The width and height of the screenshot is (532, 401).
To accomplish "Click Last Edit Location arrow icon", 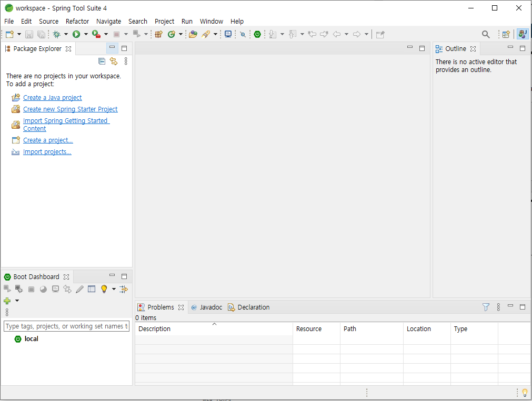I will (x=312, y=34).
